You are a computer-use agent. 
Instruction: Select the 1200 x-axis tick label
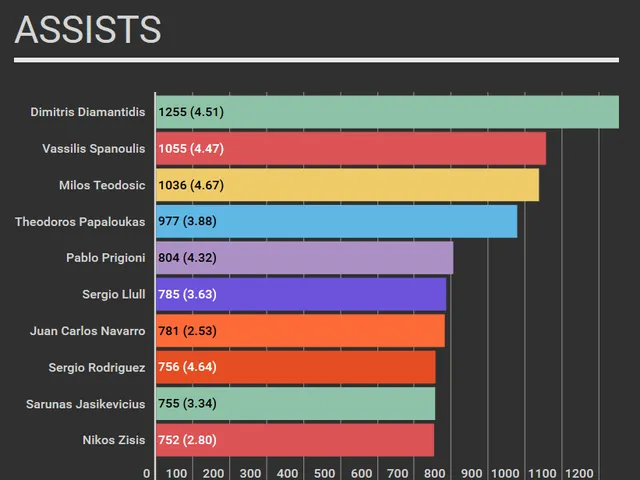(580, 473)
